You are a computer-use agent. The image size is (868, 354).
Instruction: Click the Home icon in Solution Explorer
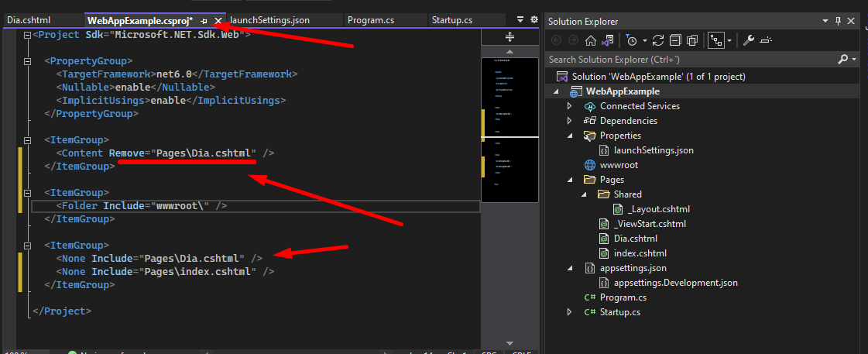[x=591, y=40]
